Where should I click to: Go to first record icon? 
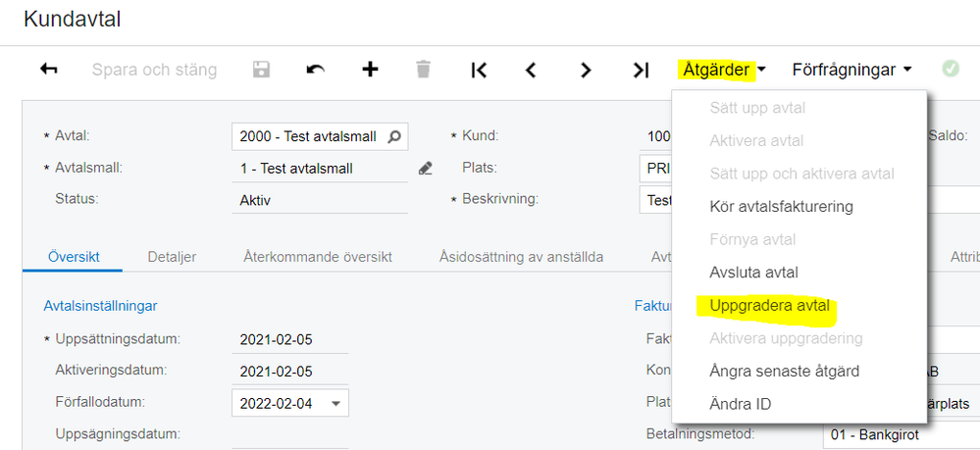(479, 70)
